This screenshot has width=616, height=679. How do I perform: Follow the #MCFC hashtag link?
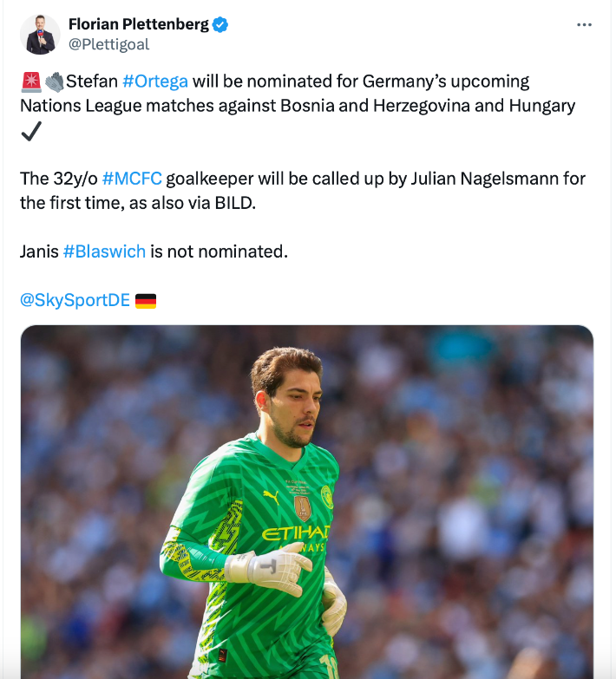pos(132,179)
